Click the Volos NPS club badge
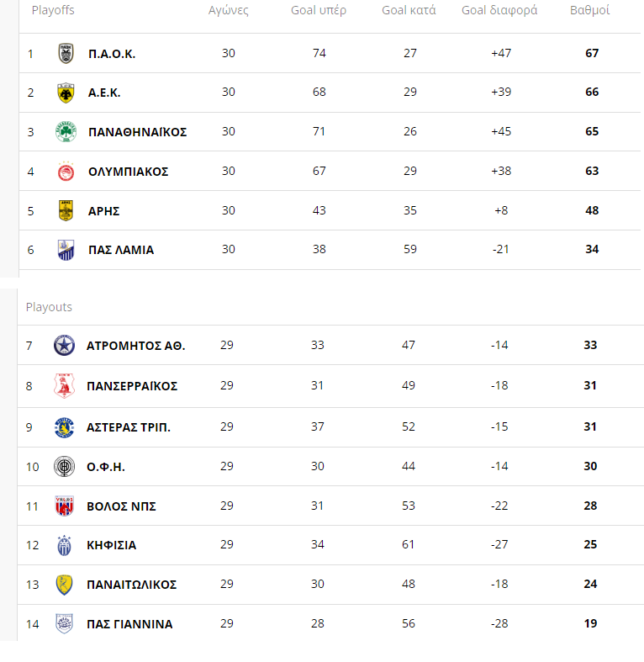The image size is (644, 662). tap(64, 506)
